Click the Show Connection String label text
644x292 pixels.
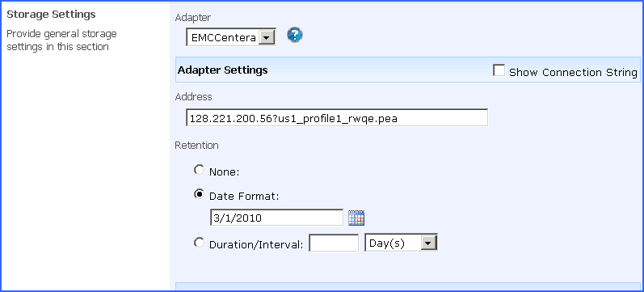pos(573,72)
